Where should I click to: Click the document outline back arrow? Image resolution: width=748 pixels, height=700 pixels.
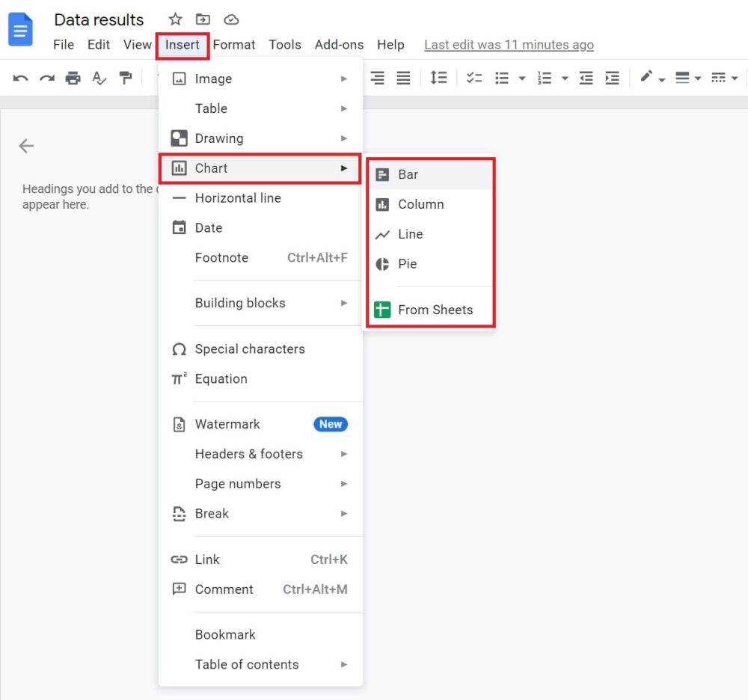point(25,146)
